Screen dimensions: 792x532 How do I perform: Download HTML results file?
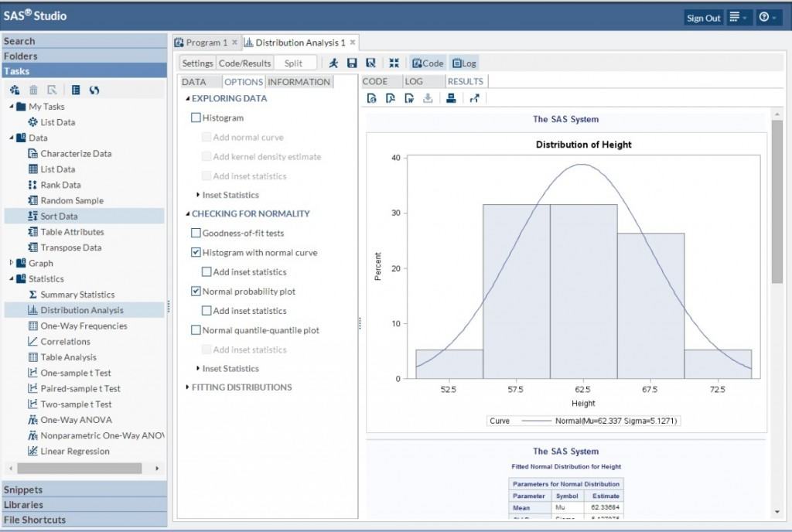click(x=372, y=97)
